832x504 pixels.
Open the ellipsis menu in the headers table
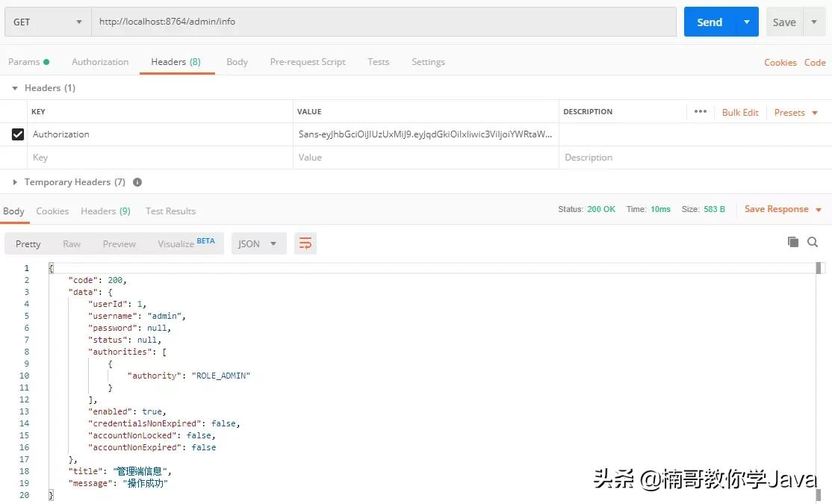[x=700, y=111]
